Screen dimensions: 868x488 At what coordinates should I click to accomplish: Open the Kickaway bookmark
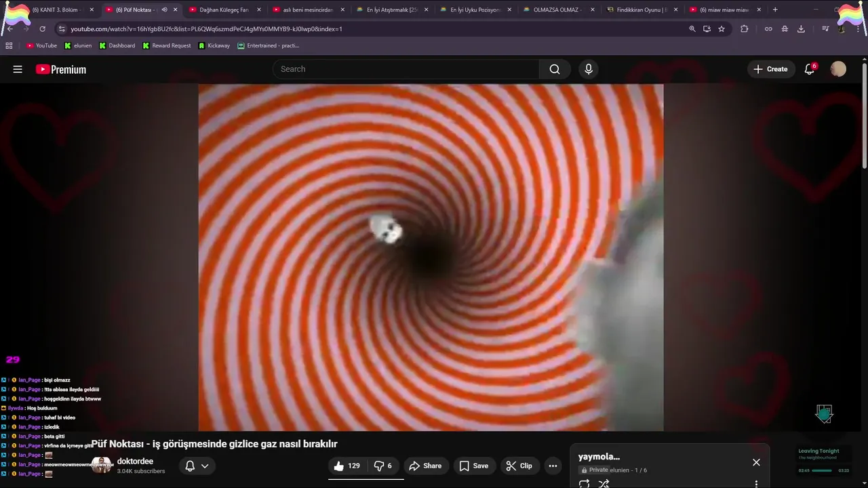(x=214, y=45)
